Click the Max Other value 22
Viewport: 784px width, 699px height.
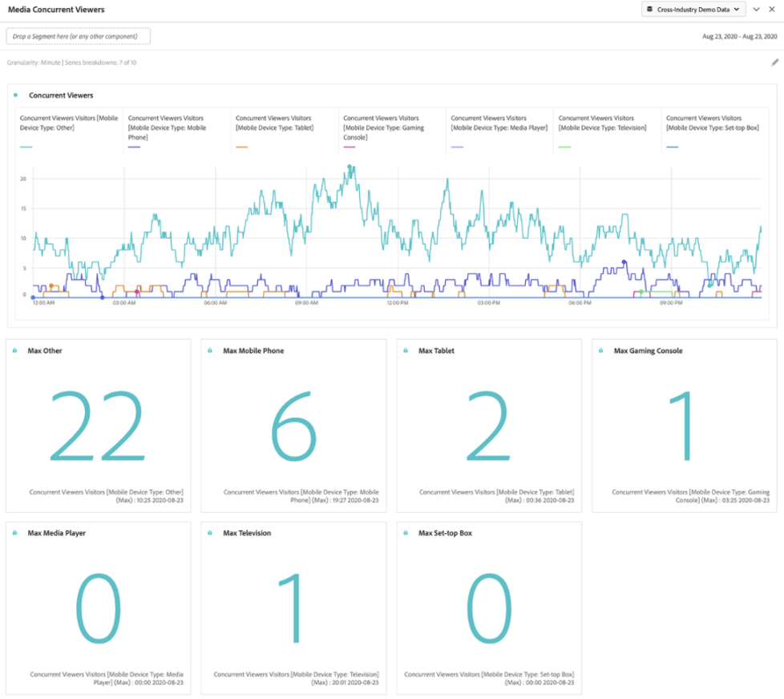pos(98,426)
